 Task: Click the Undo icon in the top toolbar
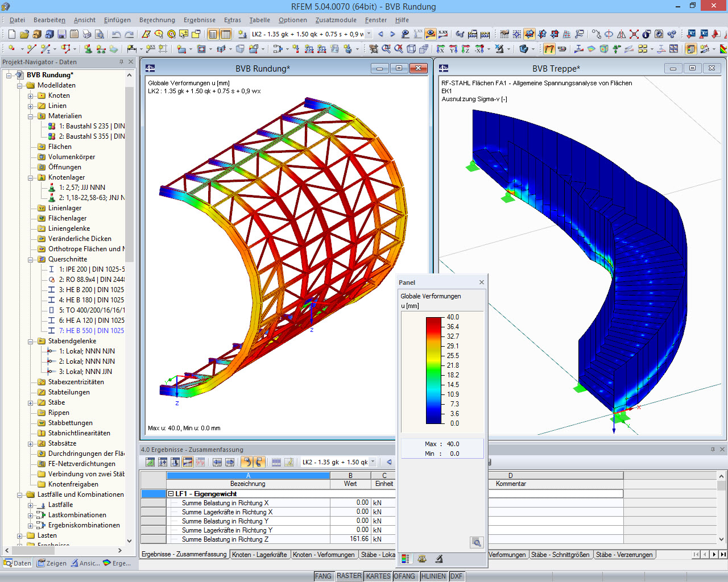(x=117, y=34)
